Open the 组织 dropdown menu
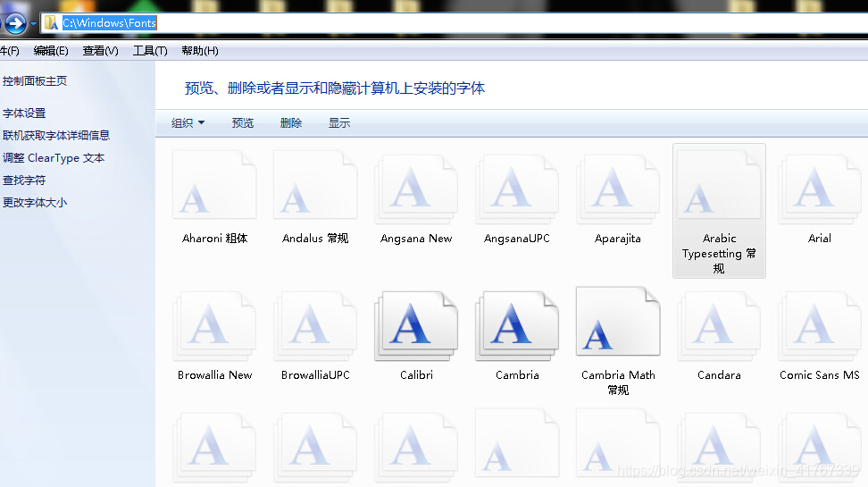The height and width of the screenshot is (487, 868). click(188, 123)
